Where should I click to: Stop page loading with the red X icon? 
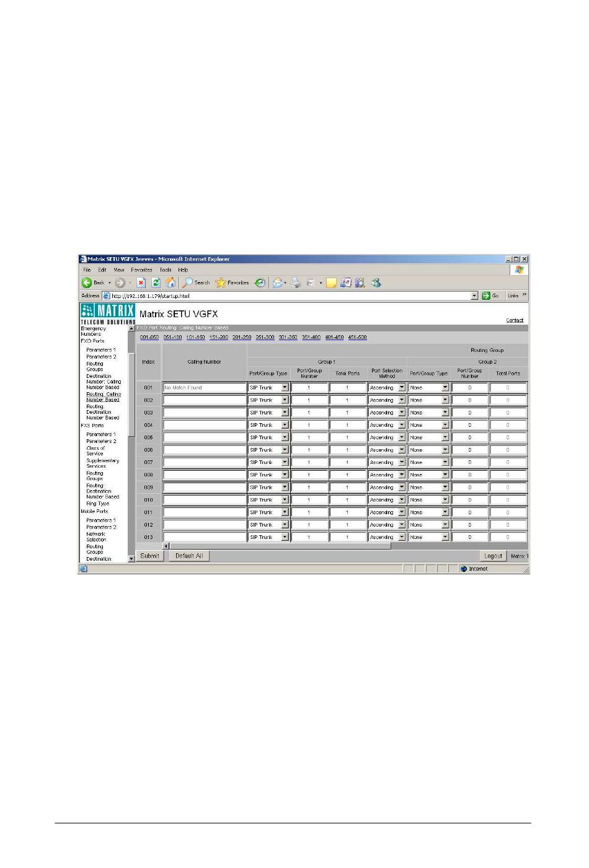(x=141, y=283)
